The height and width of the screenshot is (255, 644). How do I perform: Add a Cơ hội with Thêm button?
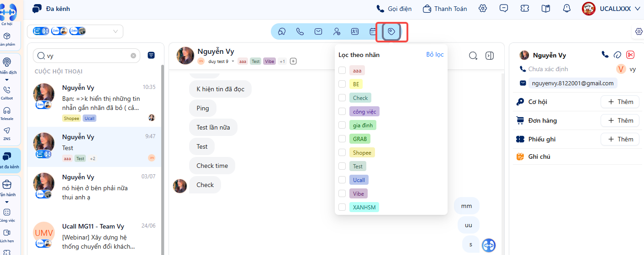(620, 102)
